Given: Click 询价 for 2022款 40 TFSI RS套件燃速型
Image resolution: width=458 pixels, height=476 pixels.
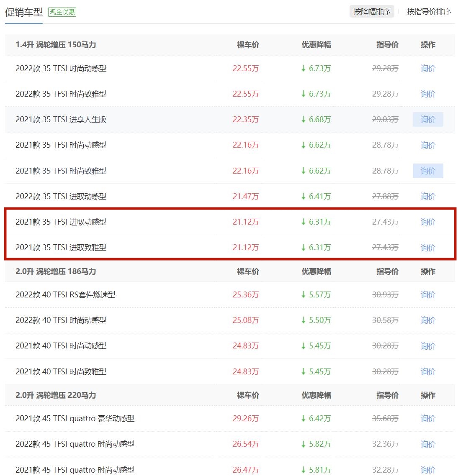Looking at the screenshot, I should click(x=427, y=294).
